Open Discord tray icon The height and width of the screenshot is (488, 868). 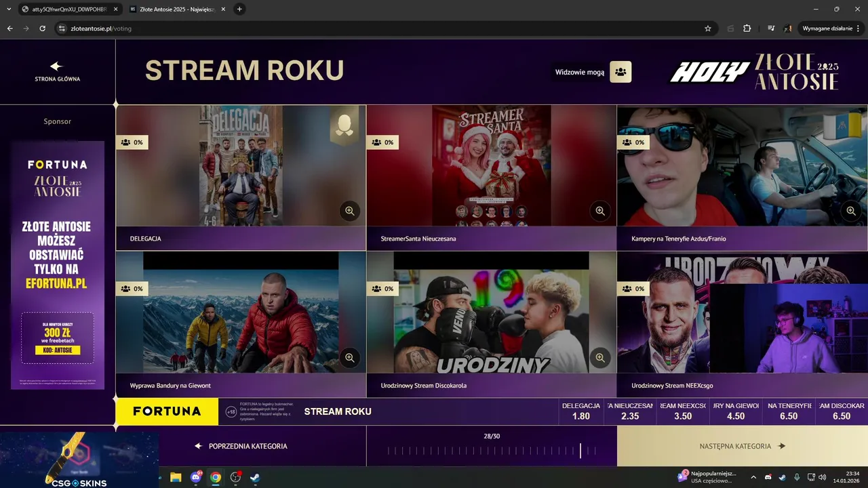click(x=768, y=477)
